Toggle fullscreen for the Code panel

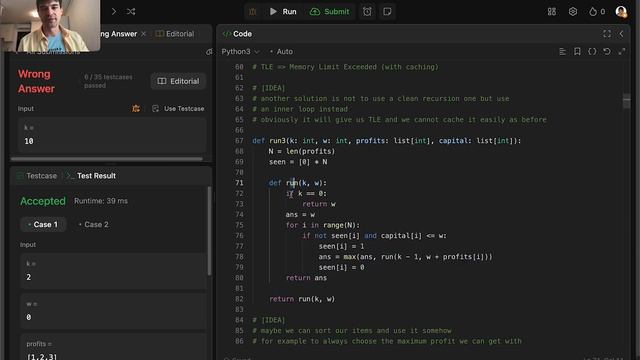(x=607, y=34)
